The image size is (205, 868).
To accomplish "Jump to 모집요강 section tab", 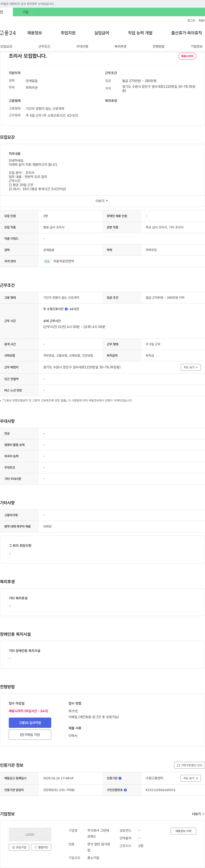I will point(6,47).
